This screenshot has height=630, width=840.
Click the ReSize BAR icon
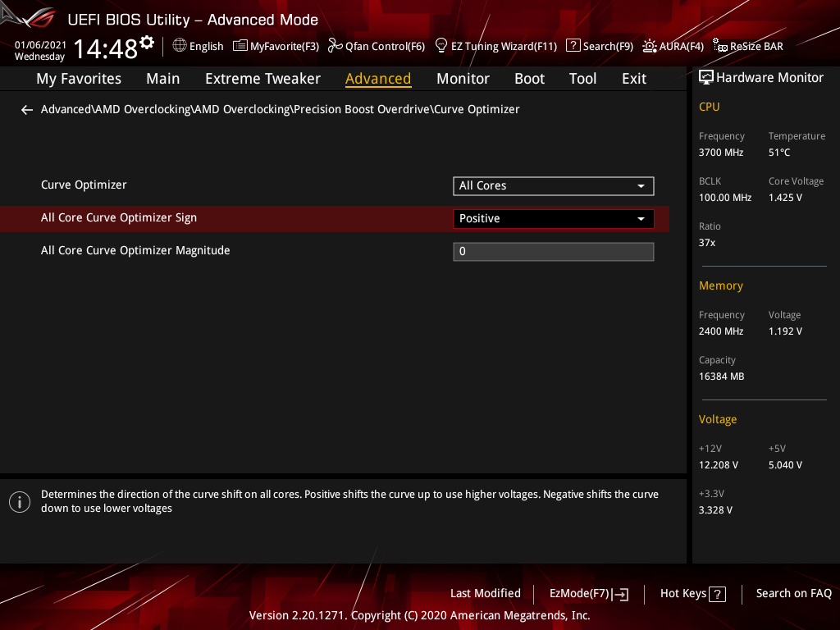click(x=720, y=46)
